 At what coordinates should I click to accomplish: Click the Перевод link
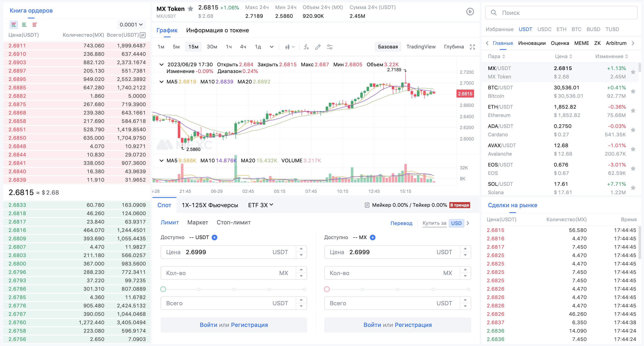pos(401,223)
